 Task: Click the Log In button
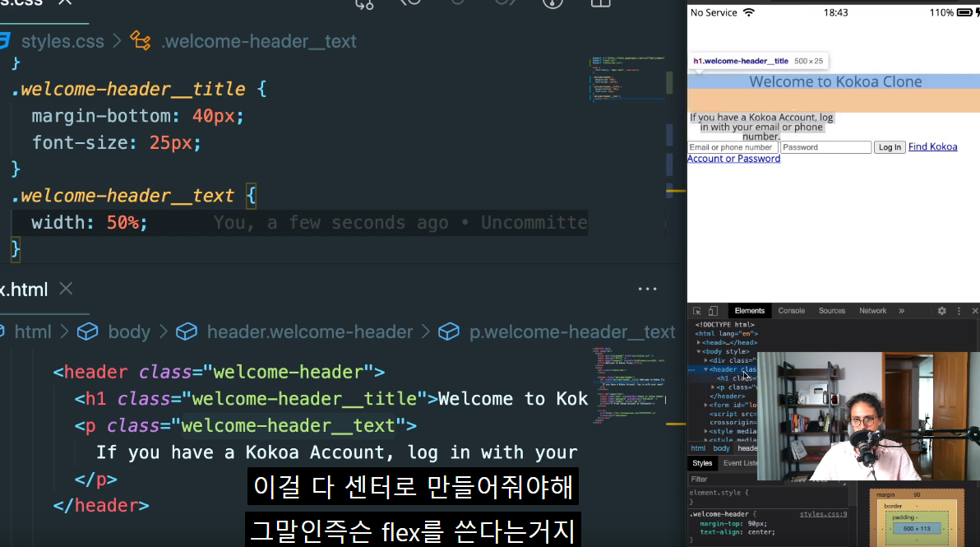(890, 147)
